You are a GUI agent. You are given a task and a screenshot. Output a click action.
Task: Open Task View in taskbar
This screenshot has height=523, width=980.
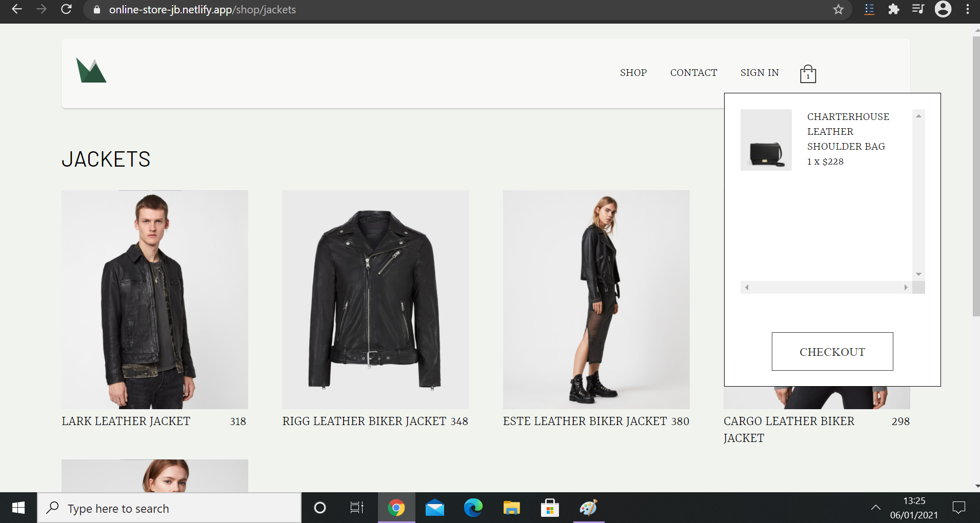[x=356, y=508]
